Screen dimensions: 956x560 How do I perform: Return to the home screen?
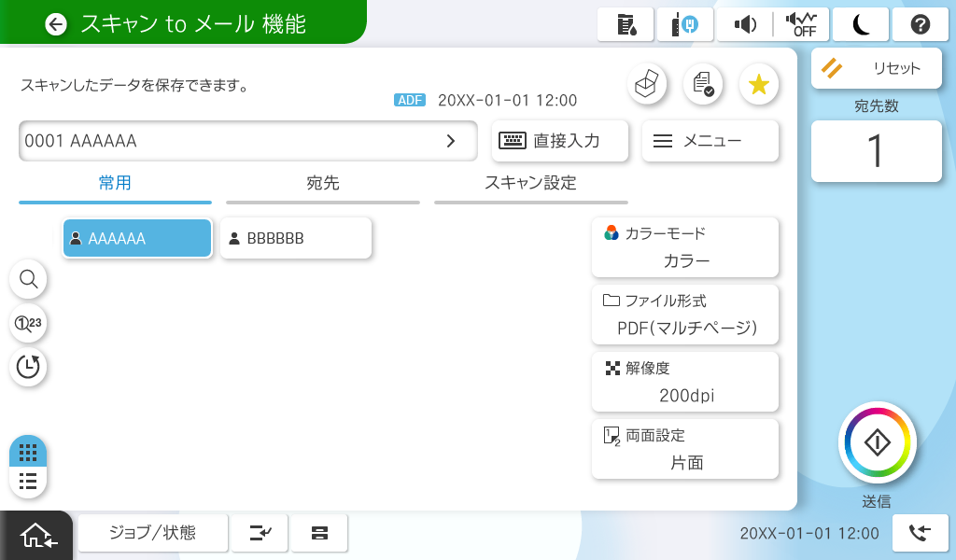35,535
